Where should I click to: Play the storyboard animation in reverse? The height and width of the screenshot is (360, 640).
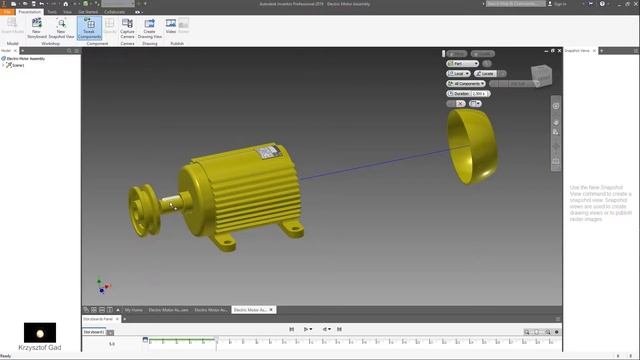[x=325, y=329]
